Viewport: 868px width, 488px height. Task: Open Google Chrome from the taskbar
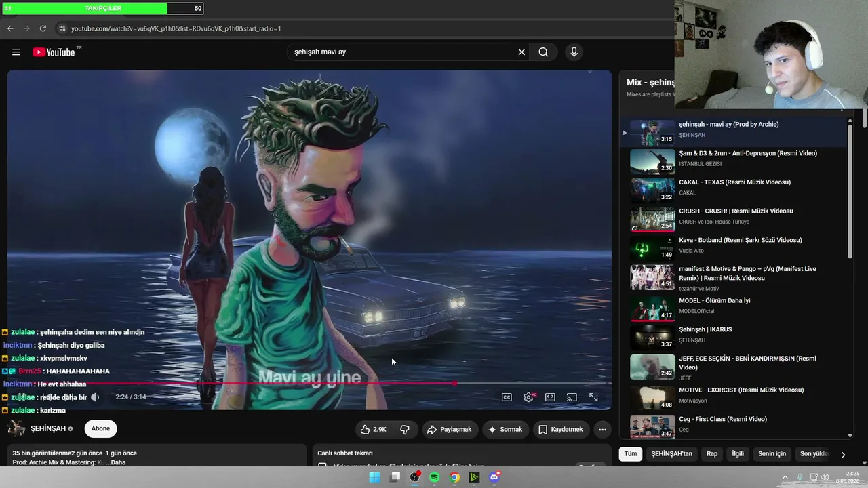click(x=454, y=477)
